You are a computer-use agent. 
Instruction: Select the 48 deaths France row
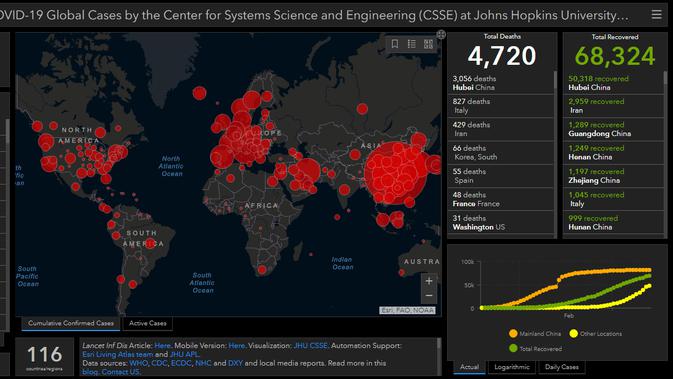[500, 199]
